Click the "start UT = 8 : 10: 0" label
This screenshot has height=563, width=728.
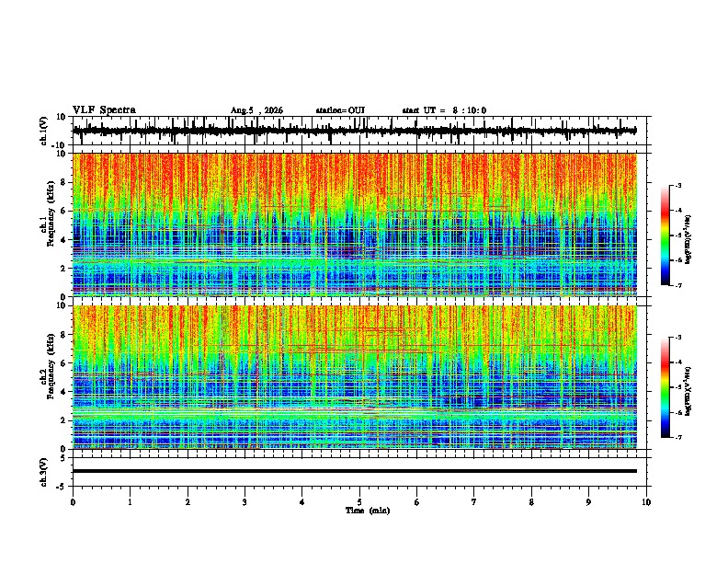pos(444,110)
